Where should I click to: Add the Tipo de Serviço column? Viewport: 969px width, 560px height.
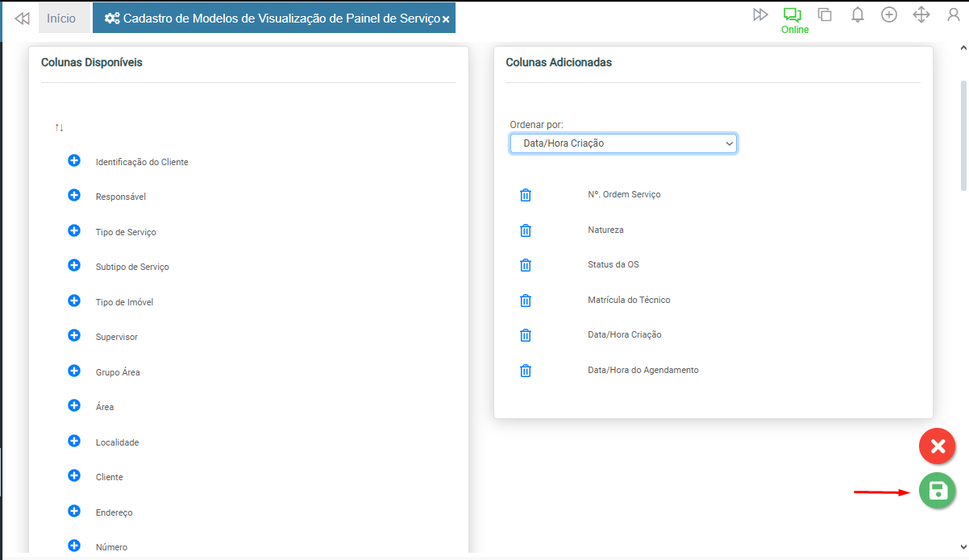[x=74, y=231]
